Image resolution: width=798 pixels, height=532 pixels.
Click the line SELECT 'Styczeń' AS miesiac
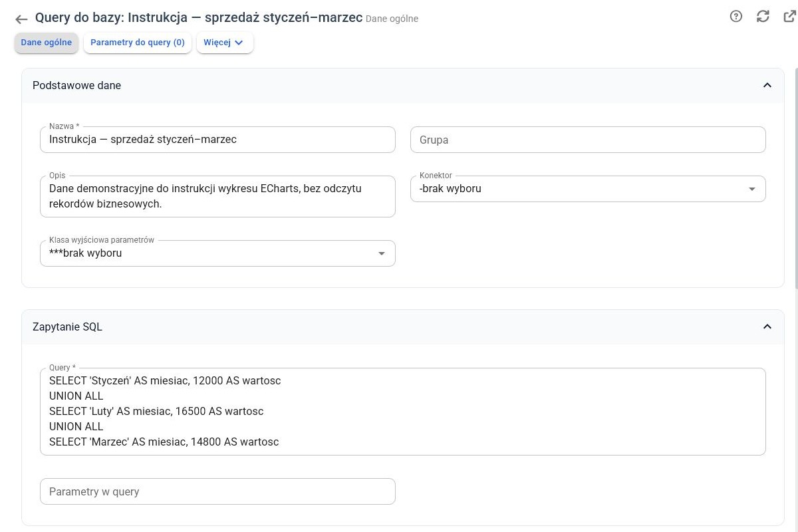[x=165, y=381]
